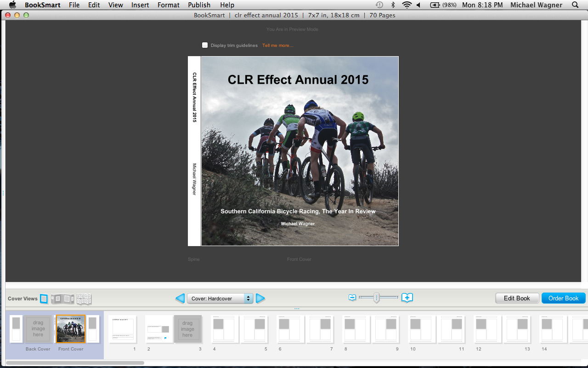Open the Edit menu
Image resolution: width=588 pixels, height=368 pixels.
(x=94, y=5)
